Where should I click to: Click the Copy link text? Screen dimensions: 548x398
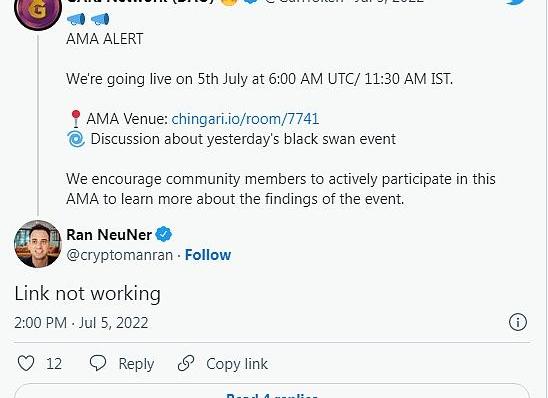[x=237, y=364]
